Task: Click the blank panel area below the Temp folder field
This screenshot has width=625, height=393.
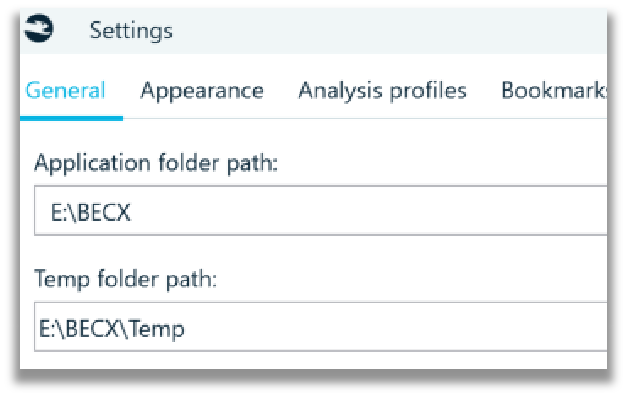Action: (314, 360)
